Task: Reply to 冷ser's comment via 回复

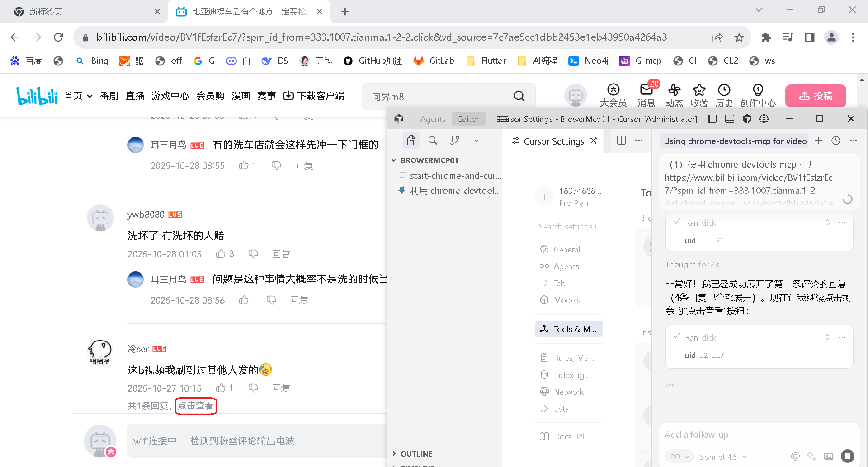Action: pos(281,388)
